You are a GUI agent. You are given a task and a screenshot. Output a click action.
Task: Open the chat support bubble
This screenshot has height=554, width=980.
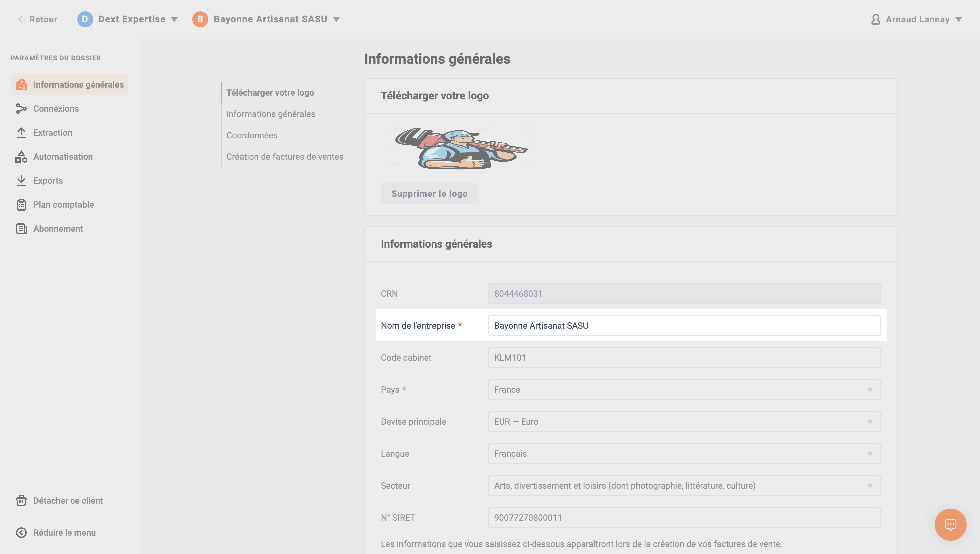pyautogui.click(x=950, y=524)
